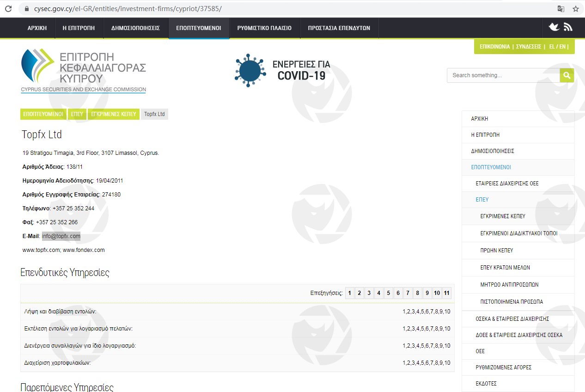Bookmark page with the star icon
Image resolution: width=585 pixels, height=392 pixels.
click(x=576, y=8)
